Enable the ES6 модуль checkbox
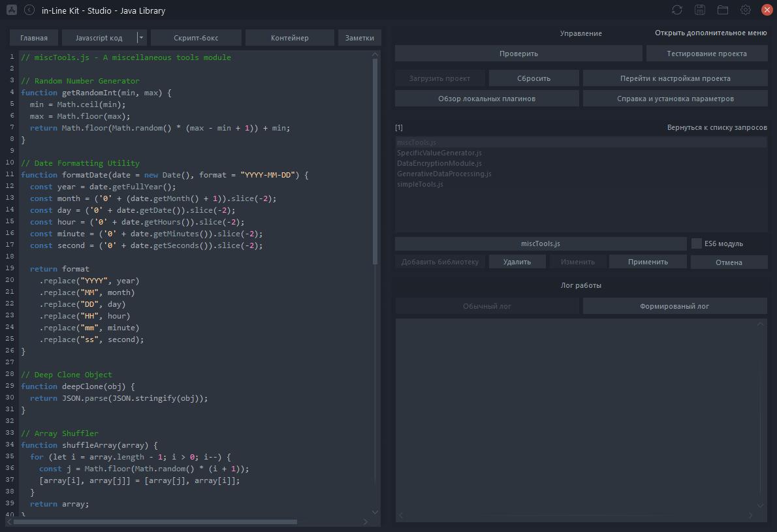 click(x=697, y=243)
